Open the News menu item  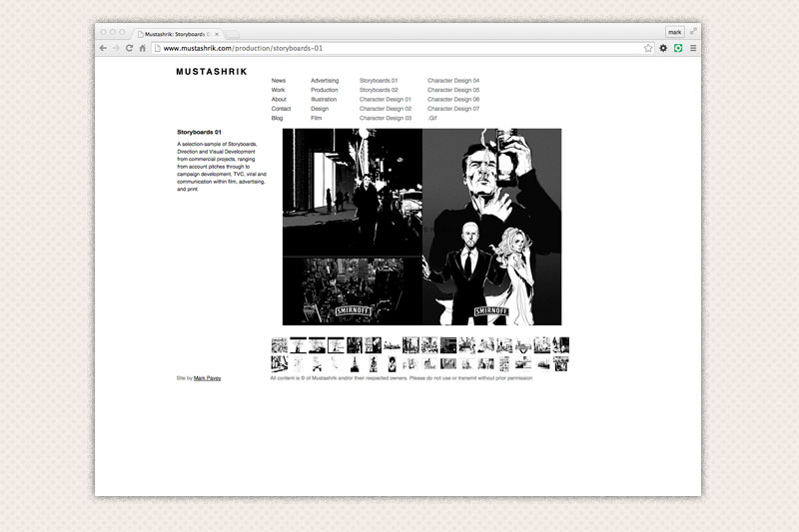[x=279, y=80]
